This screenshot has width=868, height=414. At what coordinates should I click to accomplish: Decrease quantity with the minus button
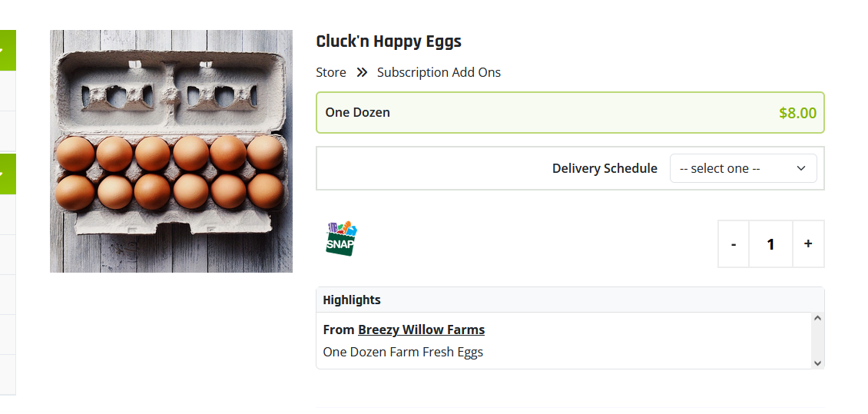point(734,244)
